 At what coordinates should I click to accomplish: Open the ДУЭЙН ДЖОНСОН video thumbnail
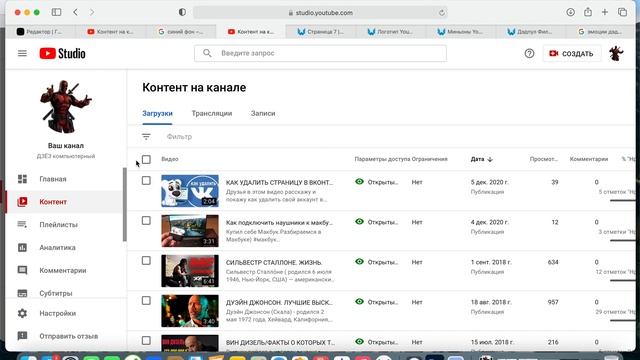tap(190, 311)
